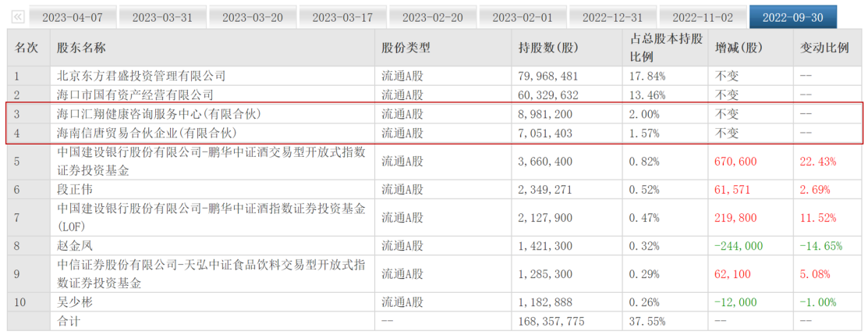Screen dimensions: 868x335
Task: Click the red increase value 61,571
Action: [x=732, y=190]
